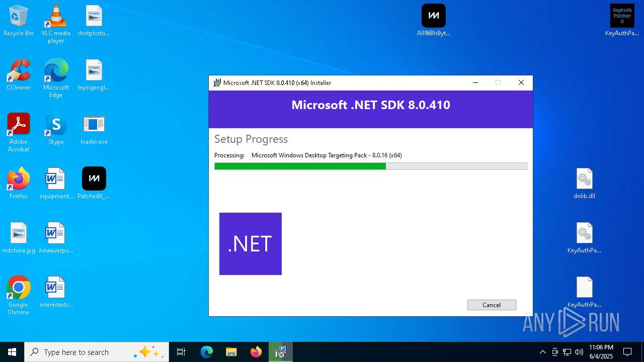Select the KeyAuth Patcher X icon in the desktop's top corner
Image resolution: width=644 pixels, height=362 pixels.
click(x=622, y=21)
